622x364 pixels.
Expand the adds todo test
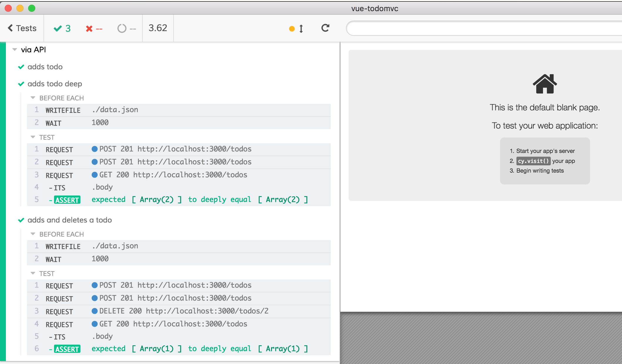point(45,67)
